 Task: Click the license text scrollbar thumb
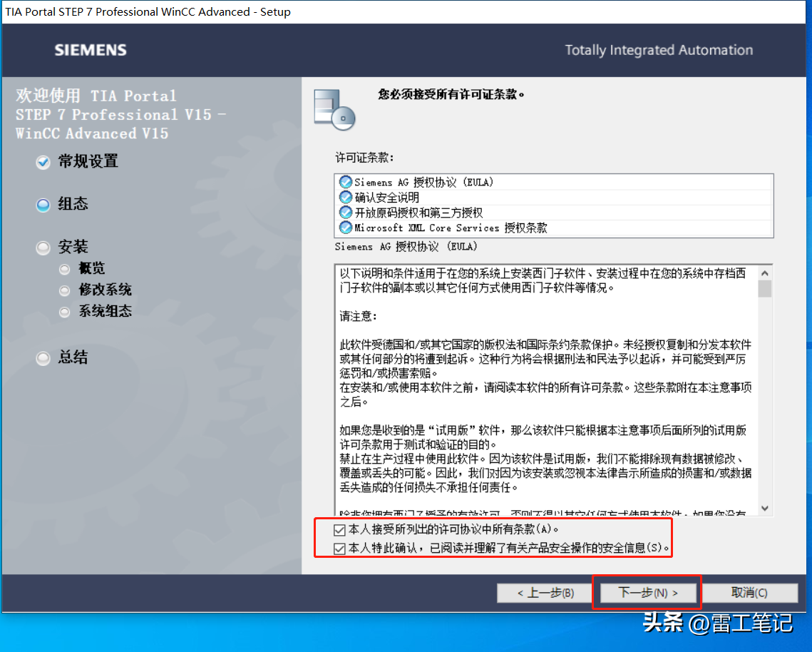point(765,288)
